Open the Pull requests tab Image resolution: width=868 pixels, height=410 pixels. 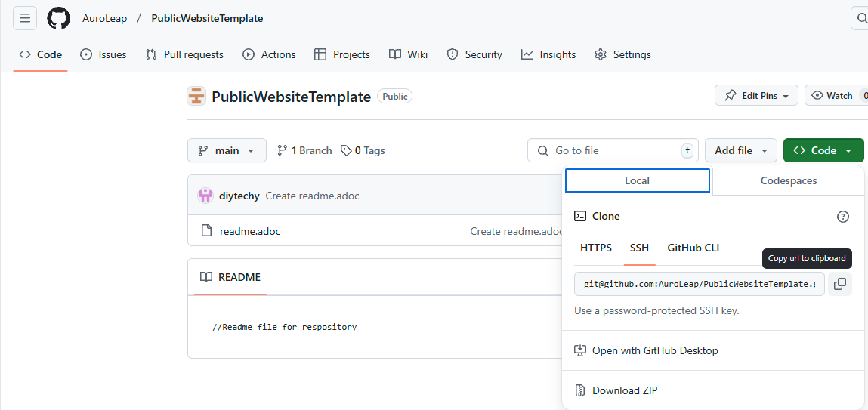[x=184, y=54]
